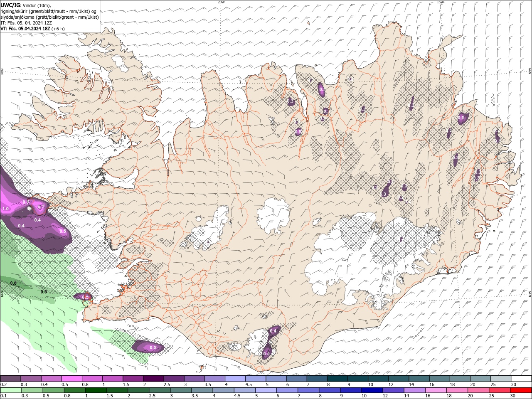This screenshot has width=532, height=399.
Task: Select the darkest green 1–1.5 swatch in the rain scale
Action: 96,390
